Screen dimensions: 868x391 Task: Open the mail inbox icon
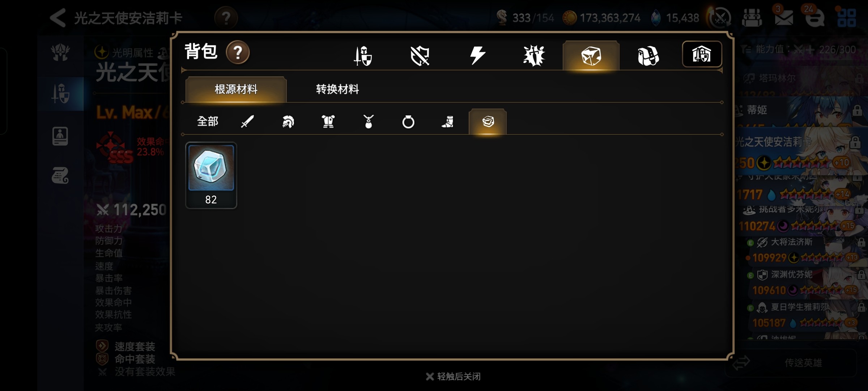click(784, 17)
